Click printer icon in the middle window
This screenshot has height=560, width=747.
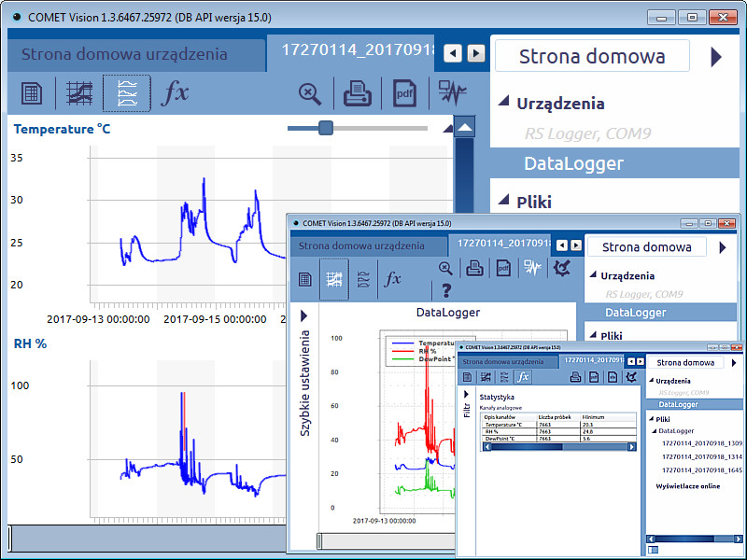click(x=474, y=268)
